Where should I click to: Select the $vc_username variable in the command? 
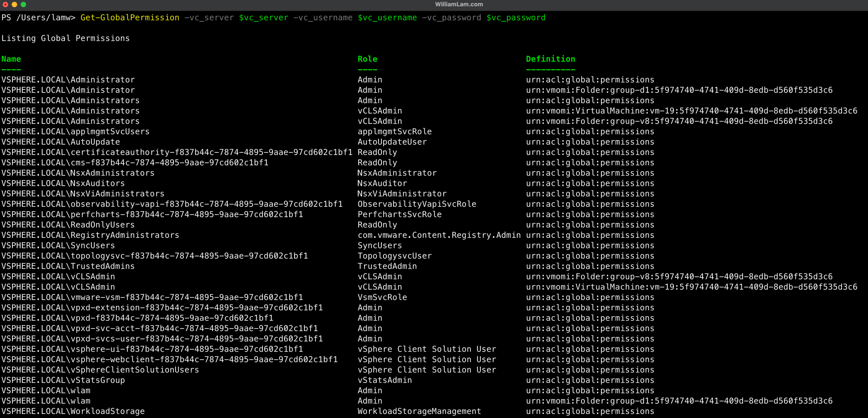click(388, 17)
